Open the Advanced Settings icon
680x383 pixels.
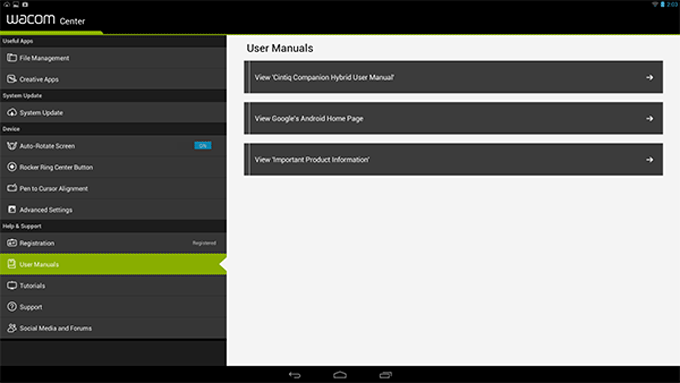coord(12,209)
